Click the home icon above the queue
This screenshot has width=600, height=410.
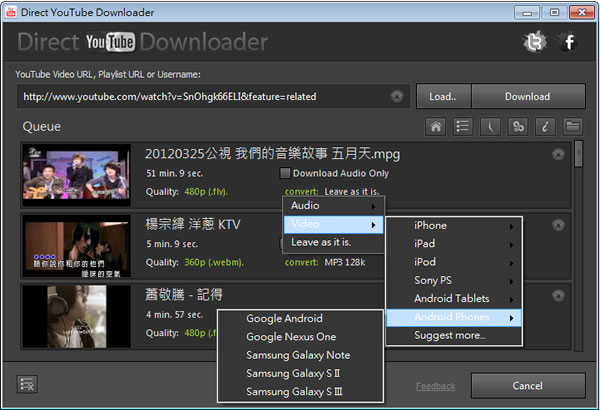coord(436,126)
